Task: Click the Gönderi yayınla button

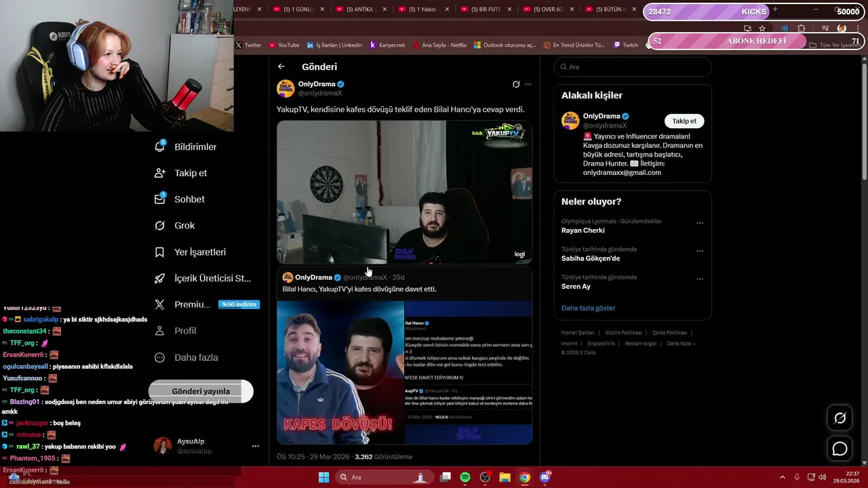Action: (201, 391)
